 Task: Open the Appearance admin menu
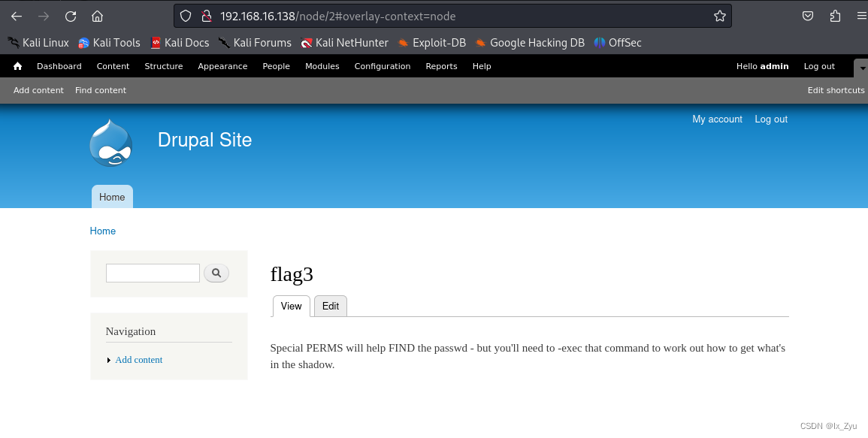tap(222, 66)
